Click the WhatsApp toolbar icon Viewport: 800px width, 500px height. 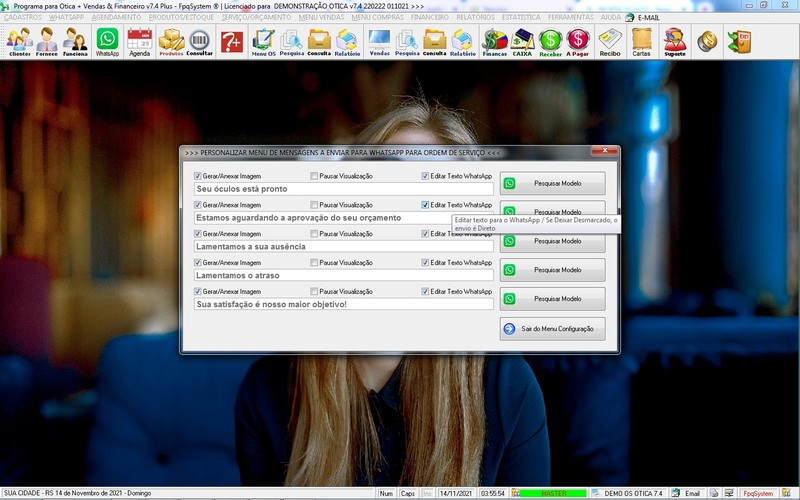click(107, 41)
